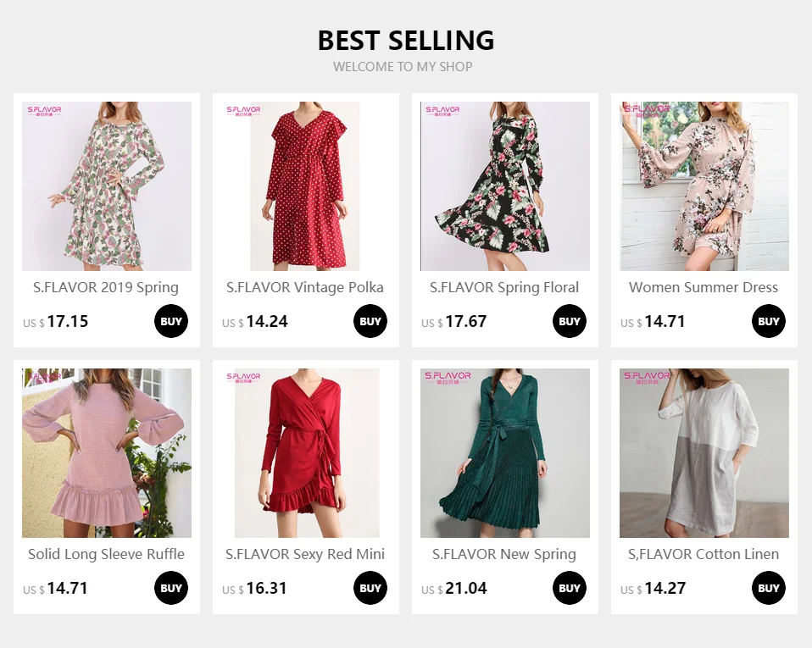This screenshot has width=812, height=648.
Task: Open the green pleated dress photo
Action: click(505, 453)
